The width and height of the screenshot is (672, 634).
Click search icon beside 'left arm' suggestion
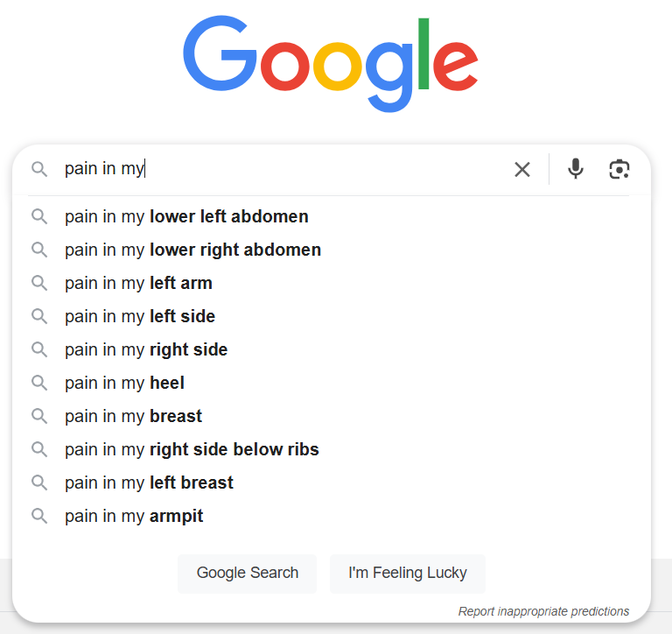(x=39, y=283)
